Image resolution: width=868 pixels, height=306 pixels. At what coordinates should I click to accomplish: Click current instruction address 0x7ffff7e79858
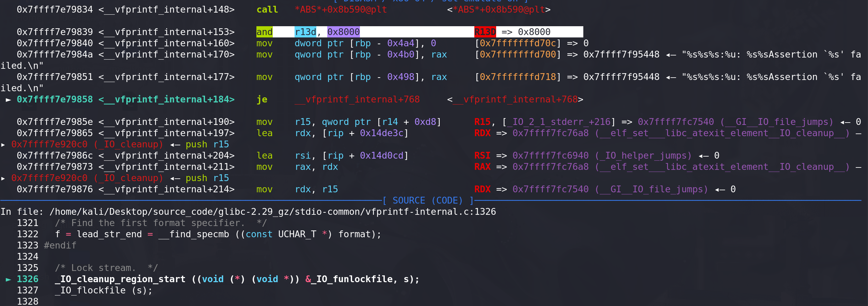[55, 99]
